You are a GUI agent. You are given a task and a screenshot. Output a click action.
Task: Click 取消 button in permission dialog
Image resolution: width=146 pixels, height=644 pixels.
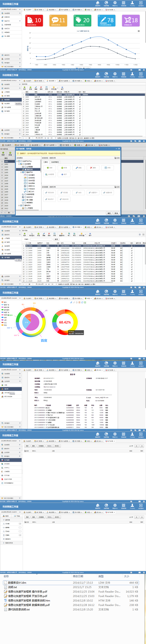pos(116,213)
